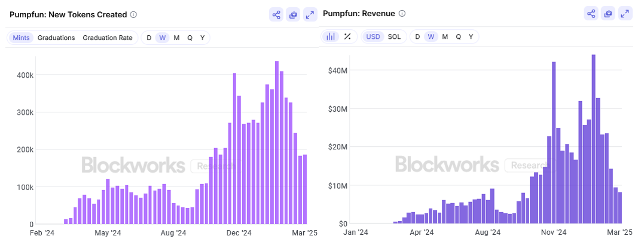Click Apr '24 x-axis label on Revenue
This screenshot has height=245, width=644.
[x=422, y=232]
